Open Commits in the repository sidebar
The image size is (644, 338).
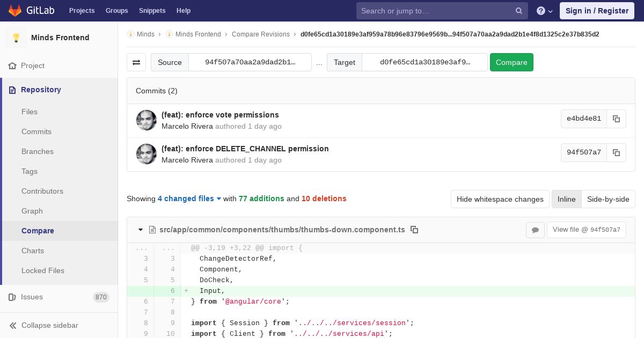click(36, 131)
